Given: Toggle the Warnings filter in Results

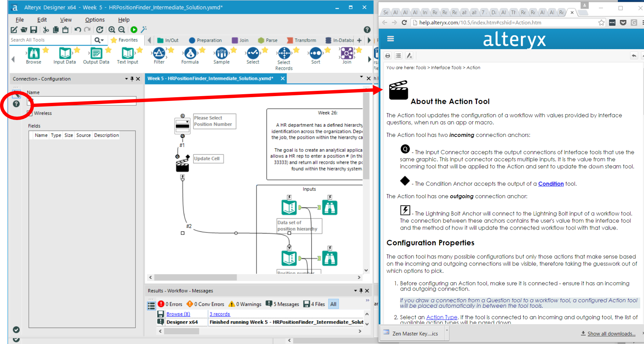Looking at the screenshot, I should coord(245,304).
